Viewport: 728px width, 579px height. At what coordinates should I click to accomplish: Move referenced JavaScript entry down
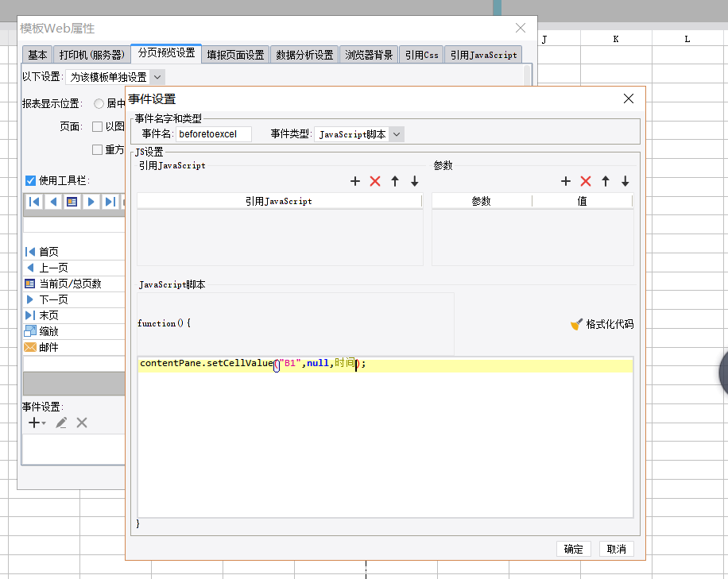(415, 181)
